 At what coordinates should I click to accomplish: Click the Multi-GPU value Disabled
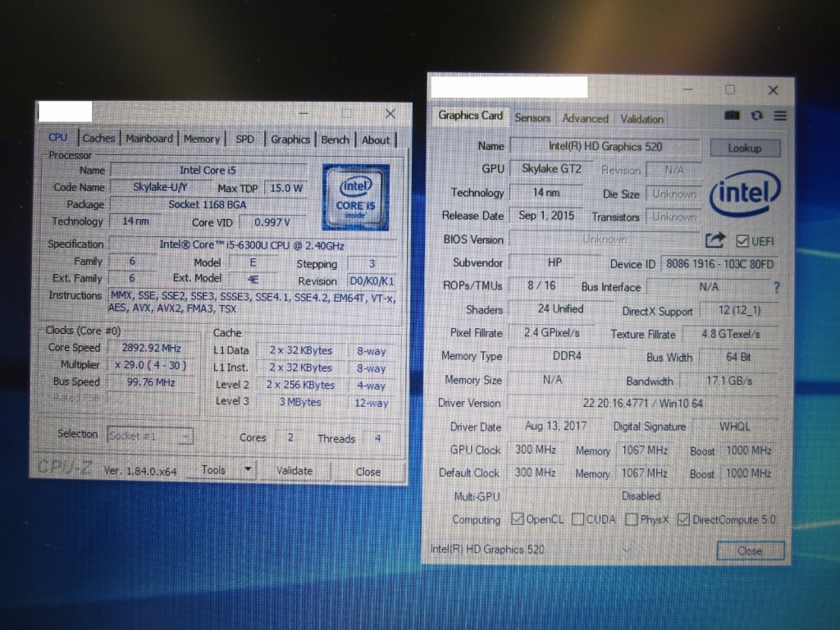[x=641, y=496]
